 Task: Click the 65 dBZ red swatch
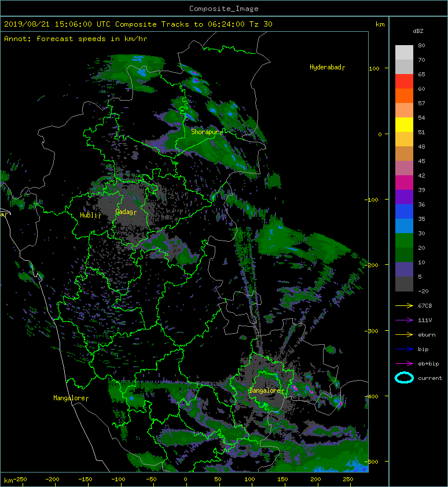(404, 82)
